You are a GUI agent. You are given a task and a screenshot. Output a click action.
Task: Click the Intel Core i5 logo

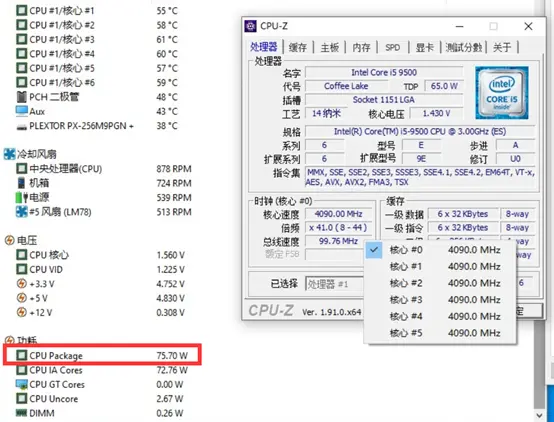pyautogui.click(x=502, y=93)
